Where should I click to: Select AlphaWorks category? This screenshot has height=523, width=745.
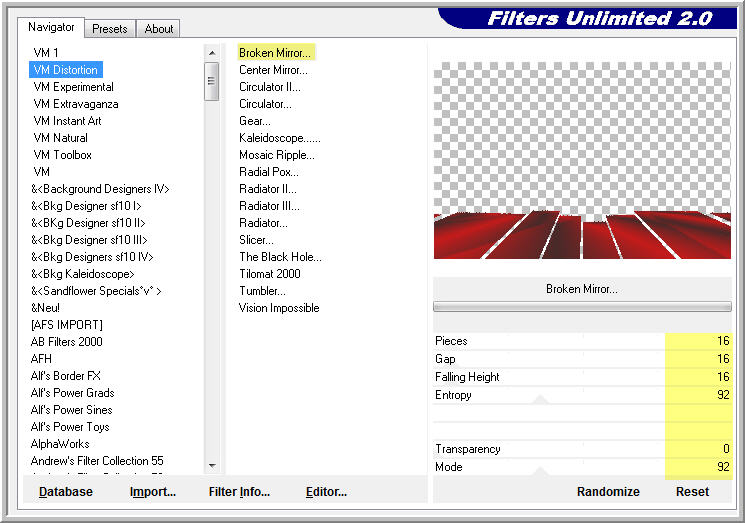pos(60,444)
